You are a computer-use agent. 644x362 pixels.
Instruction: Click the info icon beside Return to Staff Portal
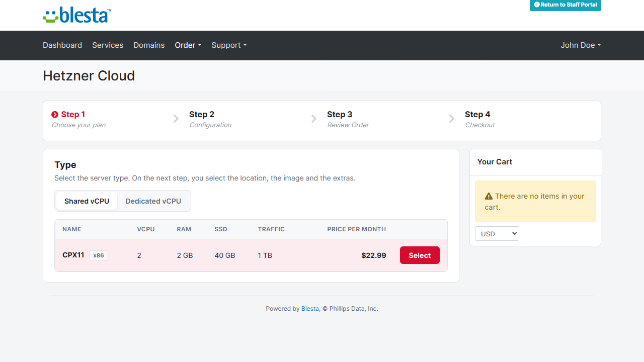(x=537, y=5)
